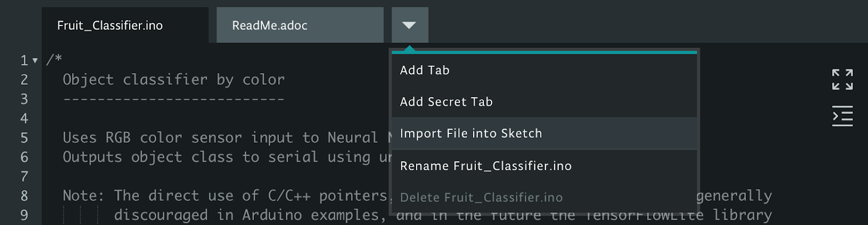Click the auto-indent code icon
This screenshot has height=225, width=868.
coord(843,116)
